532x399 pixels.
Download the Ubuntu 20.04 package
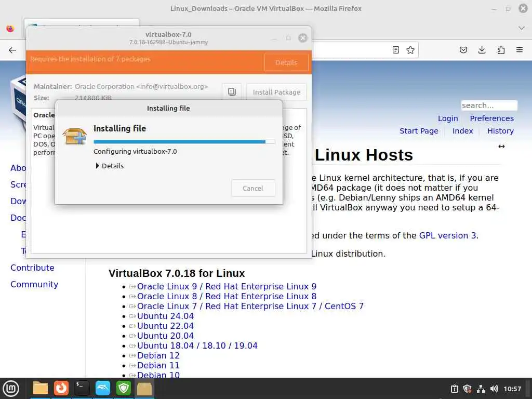point(165,336)
